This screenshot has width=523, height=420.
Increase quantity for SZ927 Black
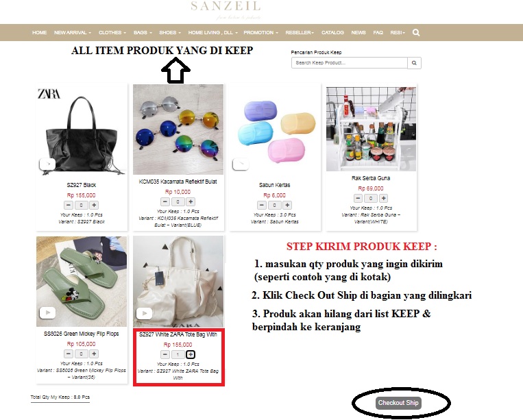pyautogui.click(x=94, y=205)
